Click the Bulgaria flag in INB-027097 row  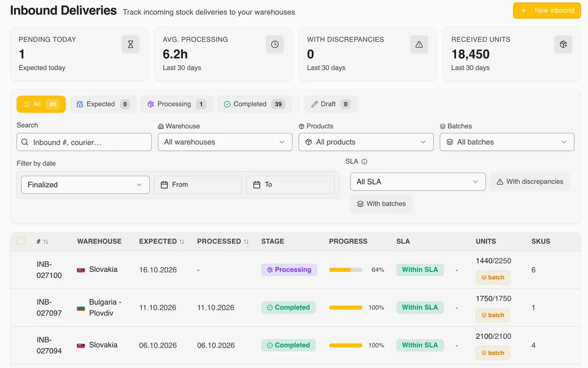tap(81, 308)
